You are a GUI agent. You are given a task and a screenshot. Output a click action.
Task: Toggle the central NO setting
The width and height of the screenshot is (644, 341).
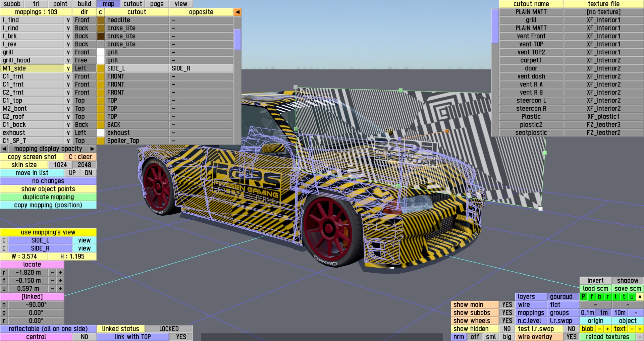pyautogui.click(x=85, y=337)
